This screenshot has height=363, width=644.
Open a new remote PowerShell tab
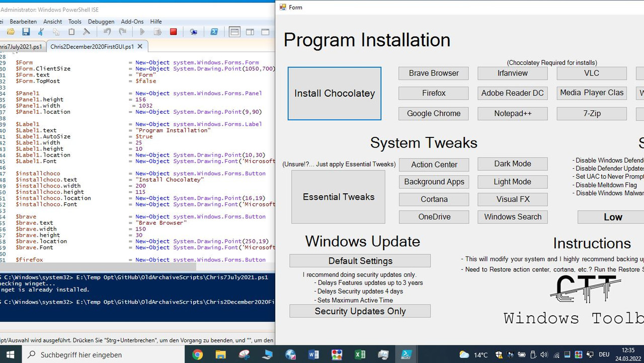point(194,32)
